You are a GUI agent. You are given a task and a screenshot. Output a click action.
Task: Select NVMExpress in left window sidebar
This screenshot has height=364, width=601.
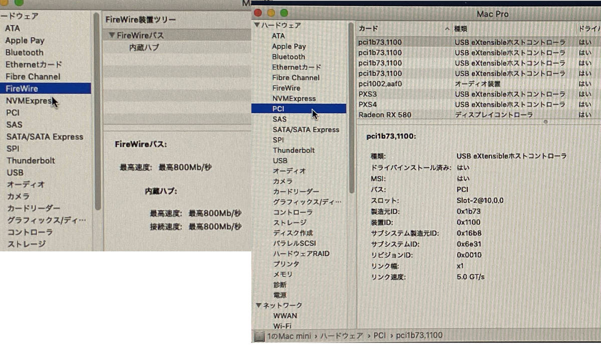pyautogui.click(x=29, y=101)
